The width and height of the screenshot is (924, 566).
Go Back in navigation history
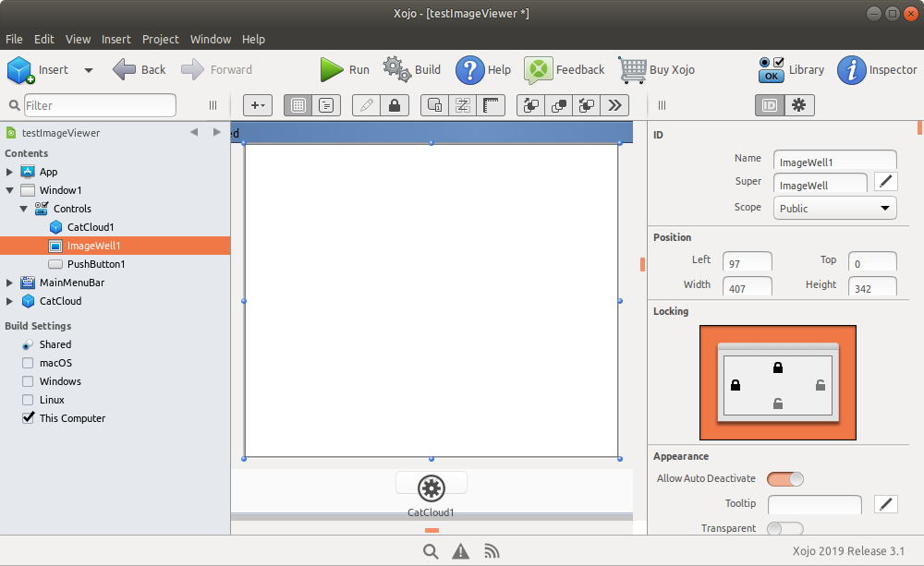tap(139, 69)
